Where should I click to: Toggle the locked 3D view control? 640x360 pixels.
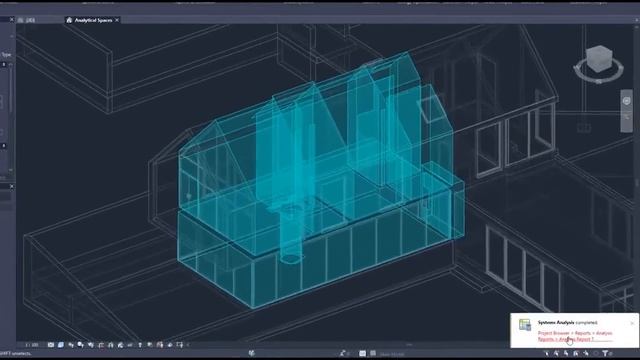point(120,345)
